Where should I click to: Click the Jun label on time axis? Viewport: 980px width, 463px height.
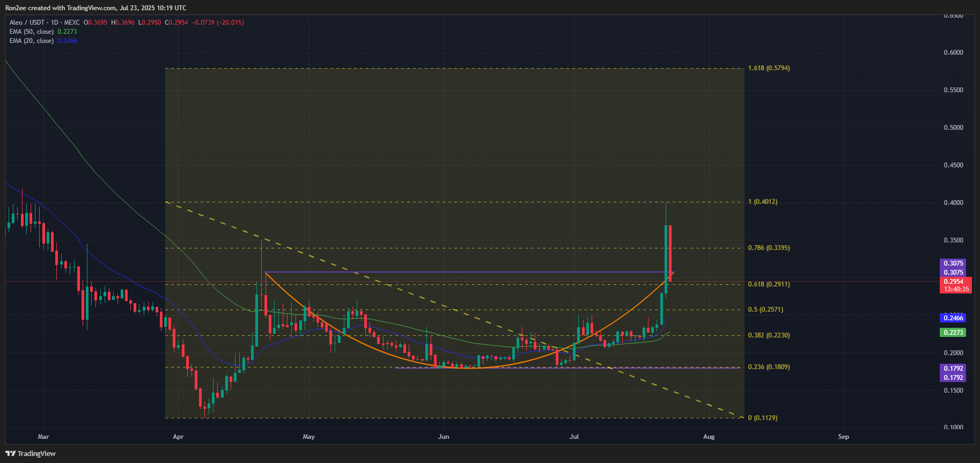tap(443, 437)
